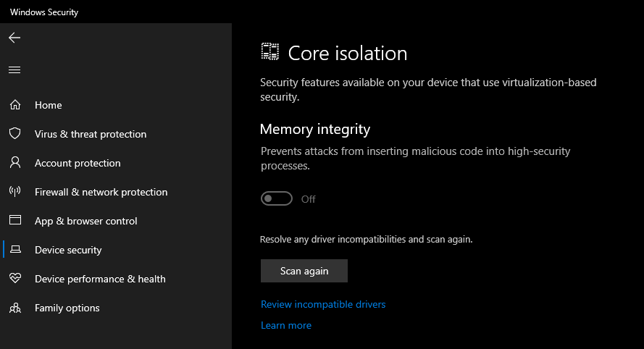Click the Core isolation chip icon
The width and height of the screenshot is (644, 349).
tap(270, 52)
